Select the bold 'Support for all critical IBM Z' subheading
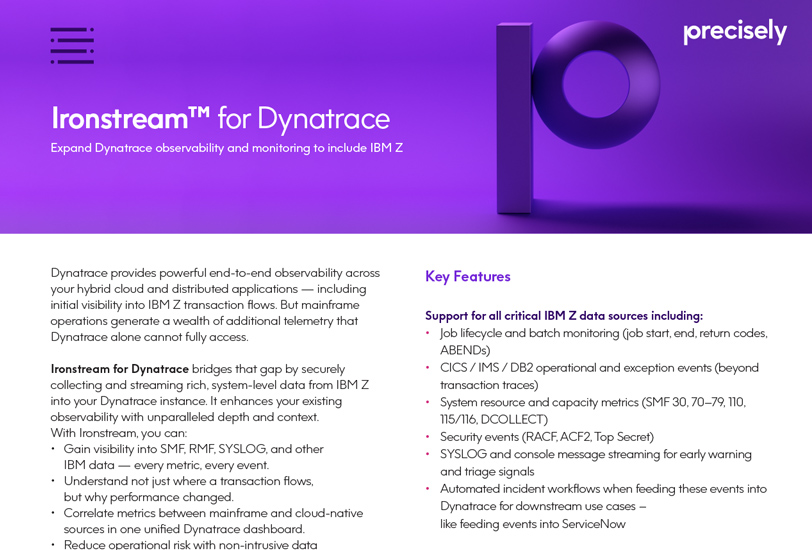Screen dimensions: 812x550 [x=563, y=315]
